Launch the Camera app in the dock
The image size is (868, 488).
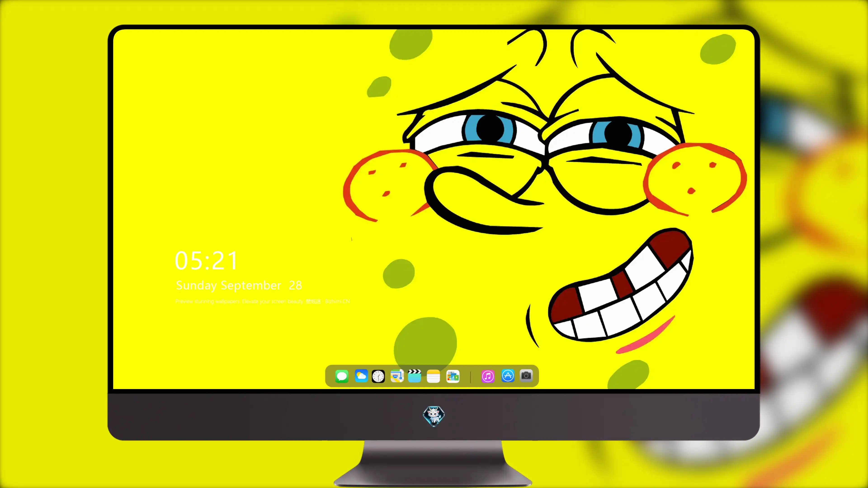click(526, 375)
